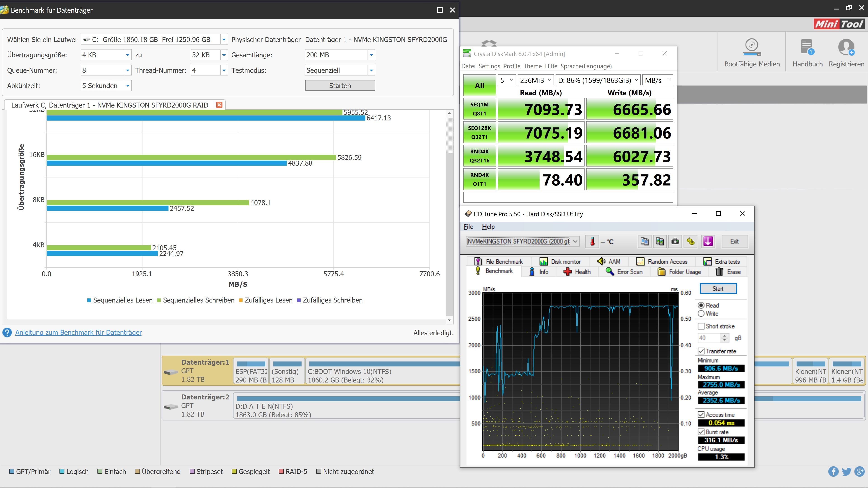Click CrystalDiskMark app icon in title bar
The width and height of the screenshot is (868, 488).
click(x=467, y=54)
